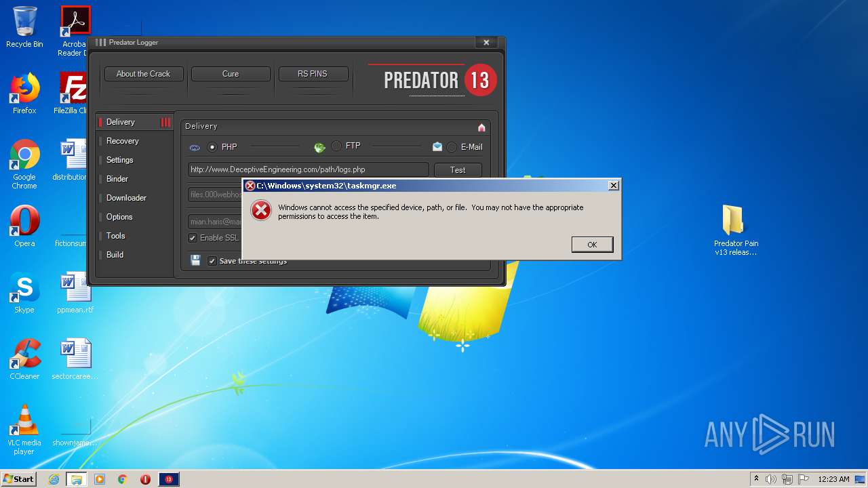This screenshot has height=488, width=868.
Task: Open ppmean.rtf document icon
Action: click(75, 293)
